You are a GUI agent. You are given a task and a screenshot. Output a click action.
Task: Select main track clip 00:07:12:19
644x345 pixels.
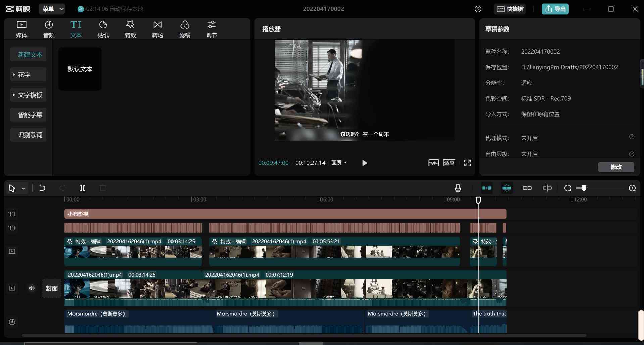(x=354, y=288)
